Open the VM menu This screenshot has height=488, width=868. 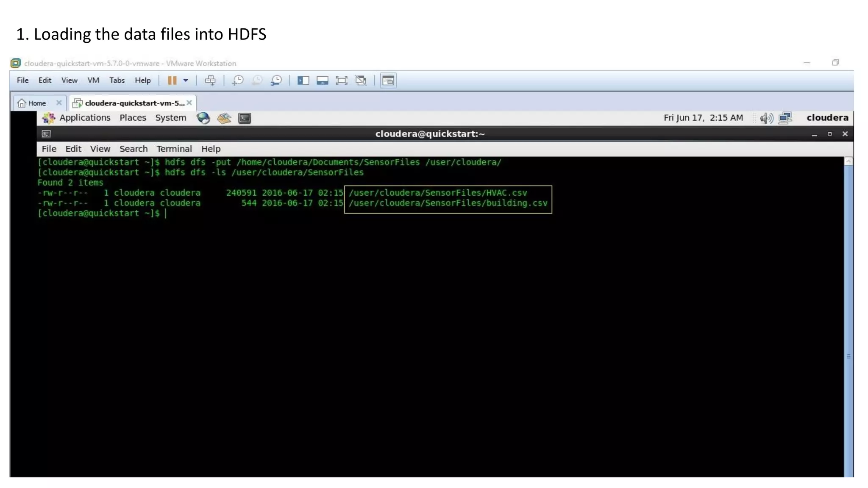coord(93,80)
